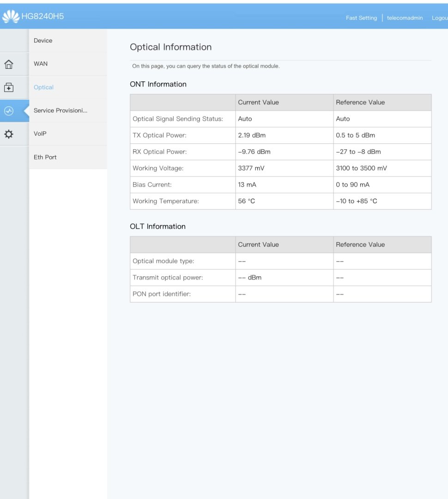Viewport: 448px width, 499px height.
Task: Click RX Optical Power value -9.76 dBm
Action: point(254,152)
